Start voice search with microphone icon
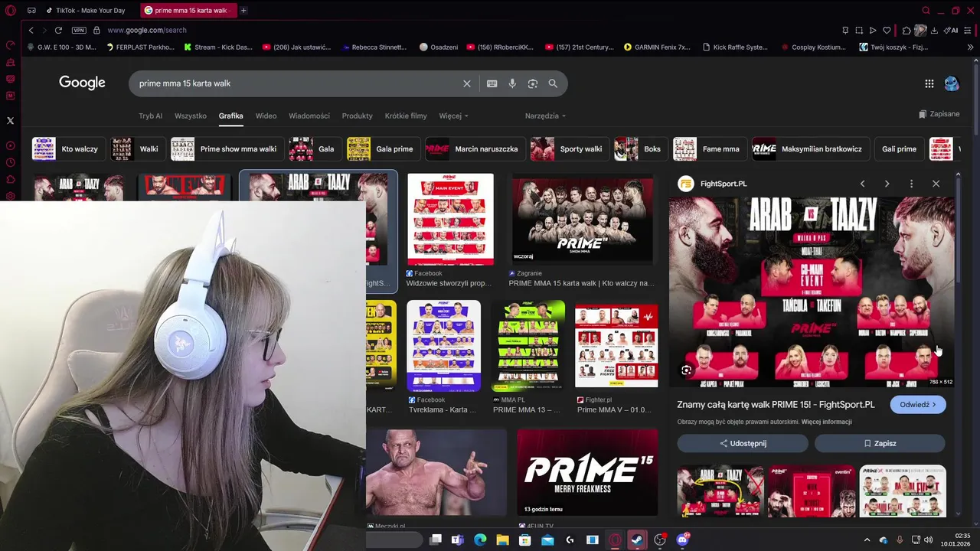980x551 pixels. (x=512, y=83)
